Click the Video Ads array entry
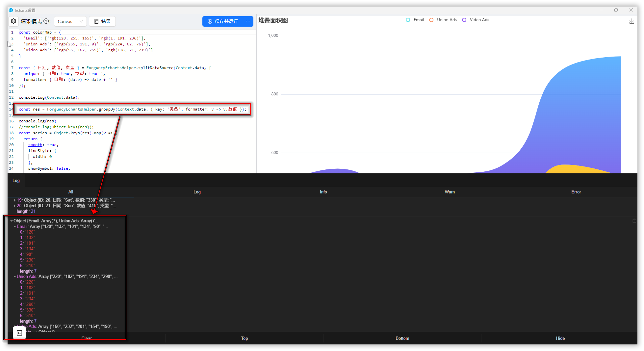The width and height of the screenshot is (644, 351). [67, 326]
